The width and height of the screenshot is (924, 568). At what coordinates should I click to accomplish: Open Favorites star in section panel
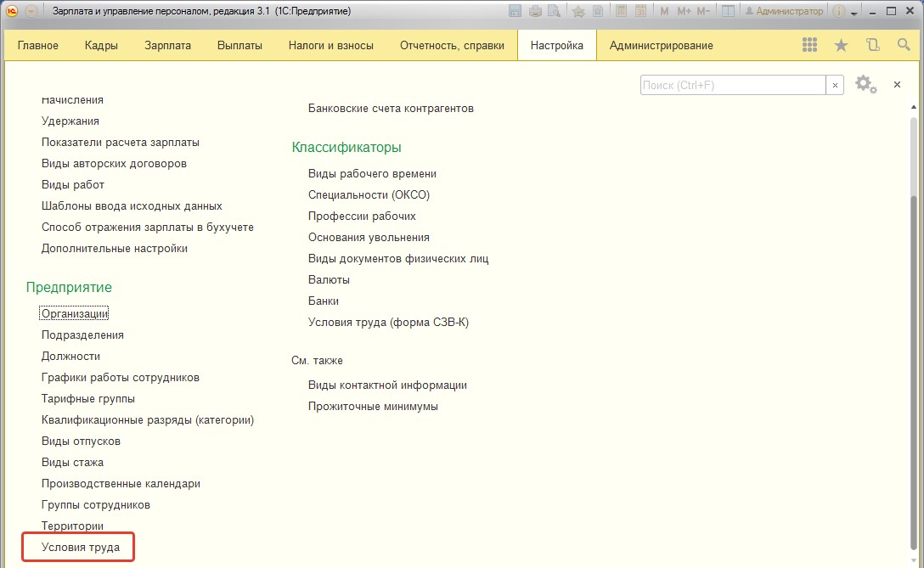pos(841,45)
